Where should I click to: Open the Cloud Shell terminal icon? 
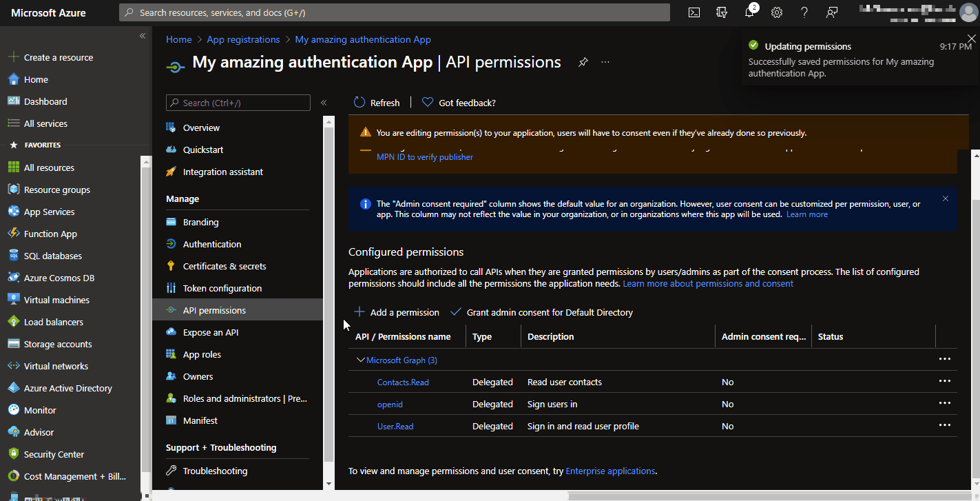pos(694,12)
